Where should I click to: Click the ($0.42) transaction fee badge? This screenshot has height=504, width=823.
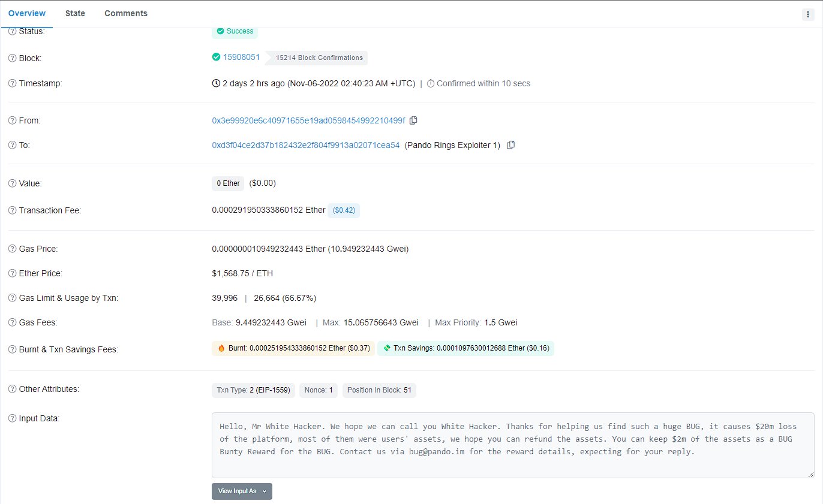344,210
